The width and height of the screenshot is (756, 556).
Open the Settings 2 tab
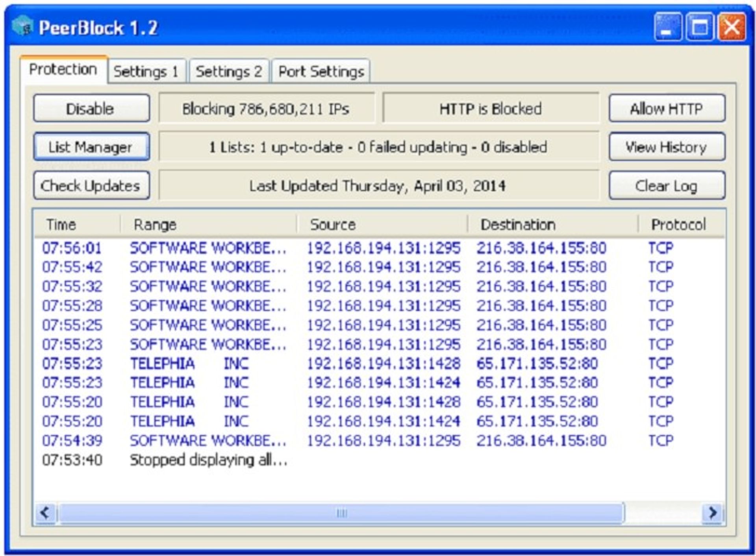click(x=229, y=71)
